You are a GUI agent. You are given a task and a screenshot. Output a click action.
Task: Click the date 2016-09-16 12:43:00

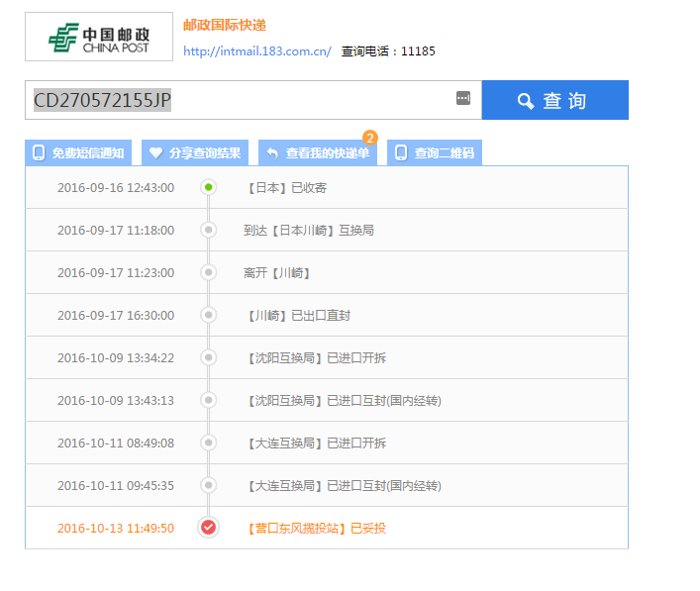click(x=116, y=187)
